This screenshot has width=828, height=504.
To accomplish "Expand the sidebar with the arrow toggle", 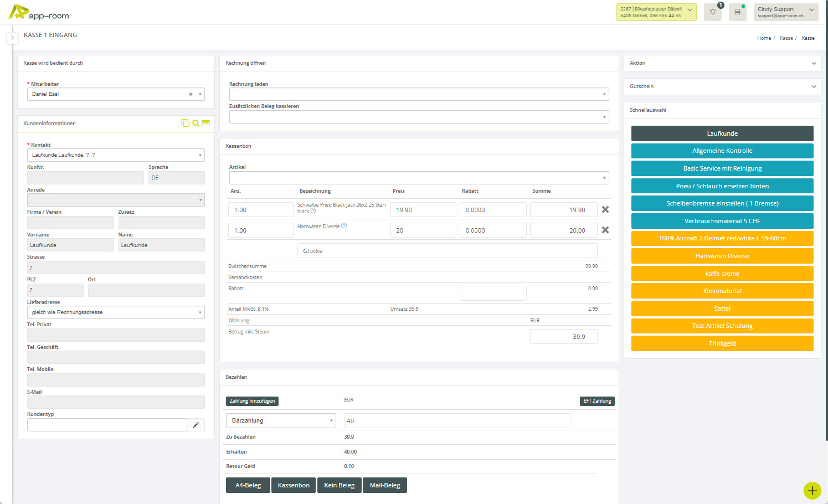I will [x=12, y=38].
